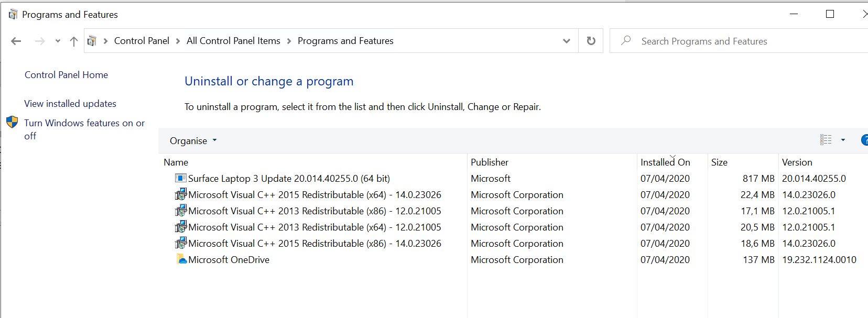The width and height of the screenshot is (868, 318).
Task: Click the 20,5 MB size cell
Action: (757, 227)
